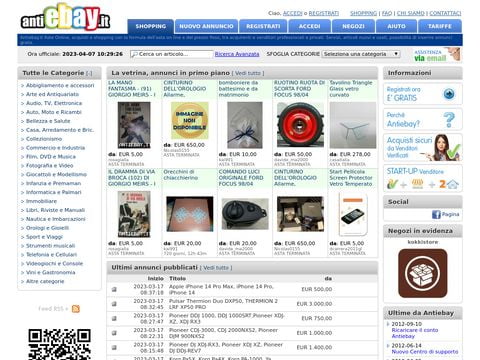
Task: Open the NUOVO ANNUNCIO tab
Action: 206,26
